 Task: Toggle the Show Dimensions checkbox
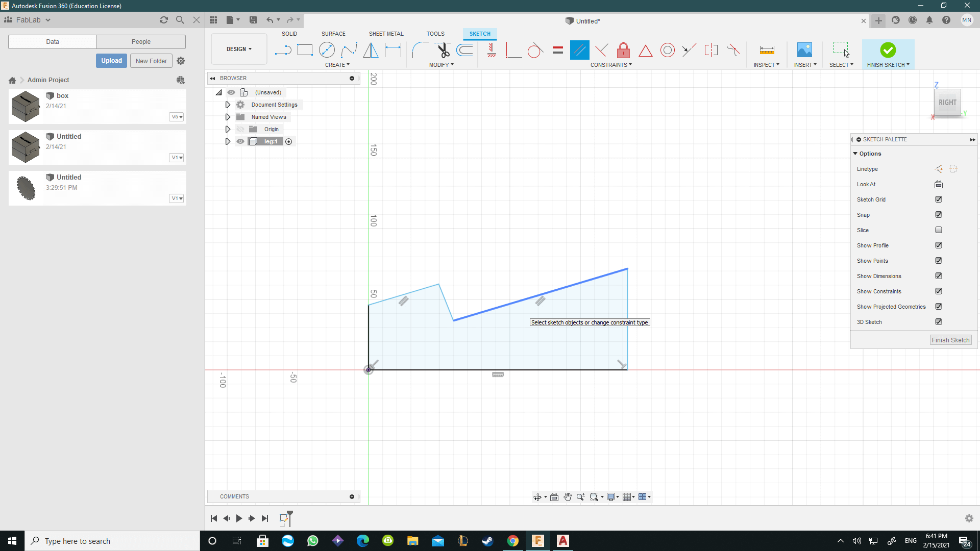(939, 276)
